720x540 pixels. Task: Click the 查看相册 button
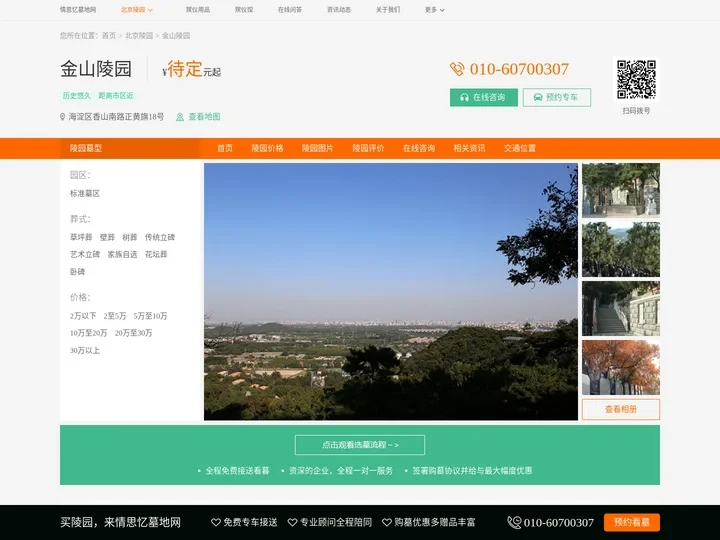coord(621,409)
